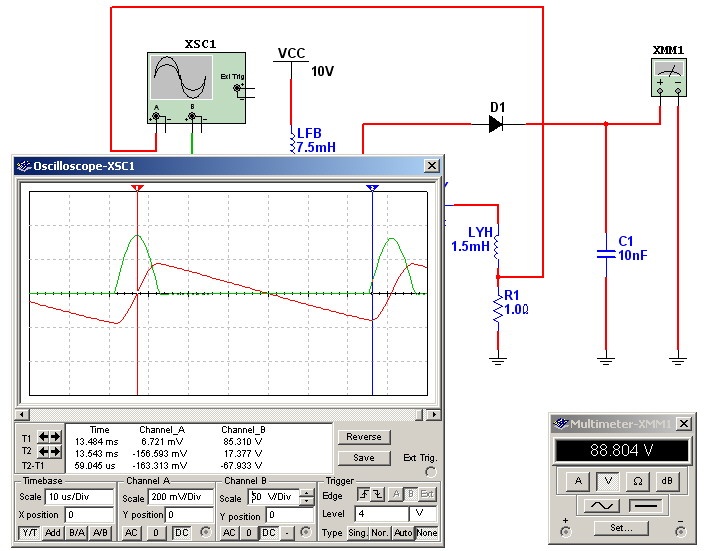Click the T2 cursor arrows

[48, 452]
